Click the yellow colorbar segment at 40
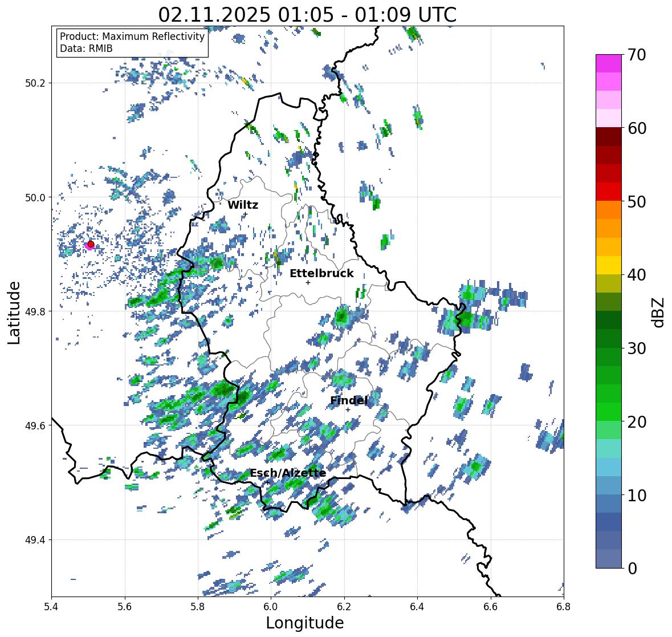 (x=609, y=265)
